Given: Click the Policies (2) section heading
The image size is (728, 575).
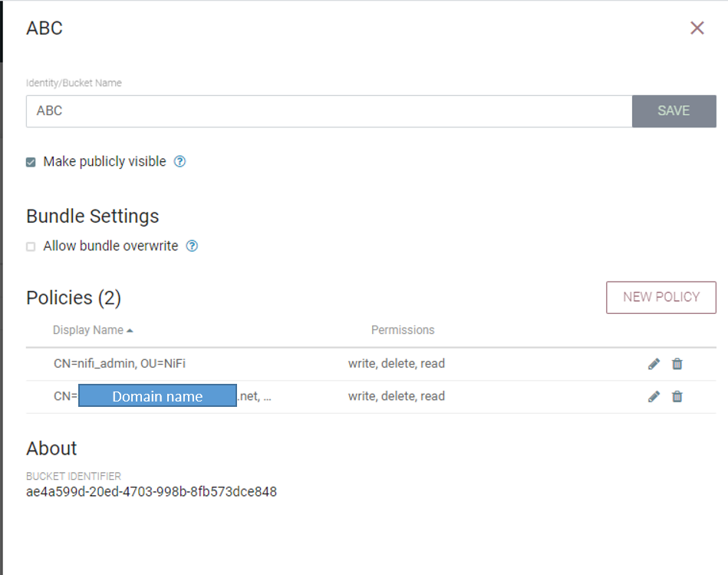Looking at the screenshot, I should click(x=74, y=298).
